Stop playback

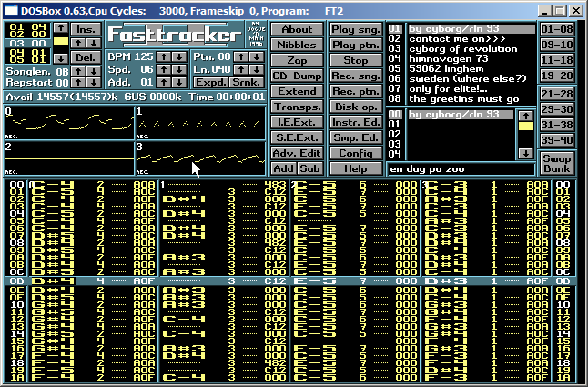(356, 60)
